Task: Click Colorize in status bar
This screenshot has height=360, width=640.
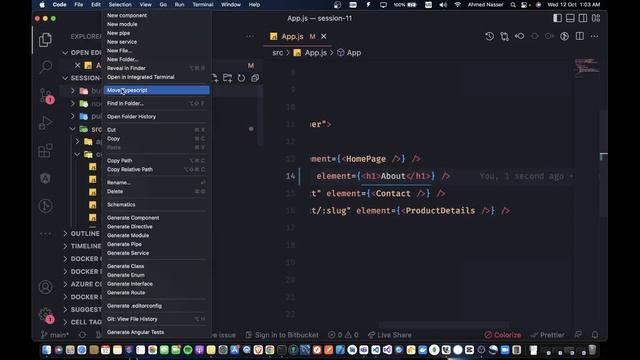Action: [503, 335]
